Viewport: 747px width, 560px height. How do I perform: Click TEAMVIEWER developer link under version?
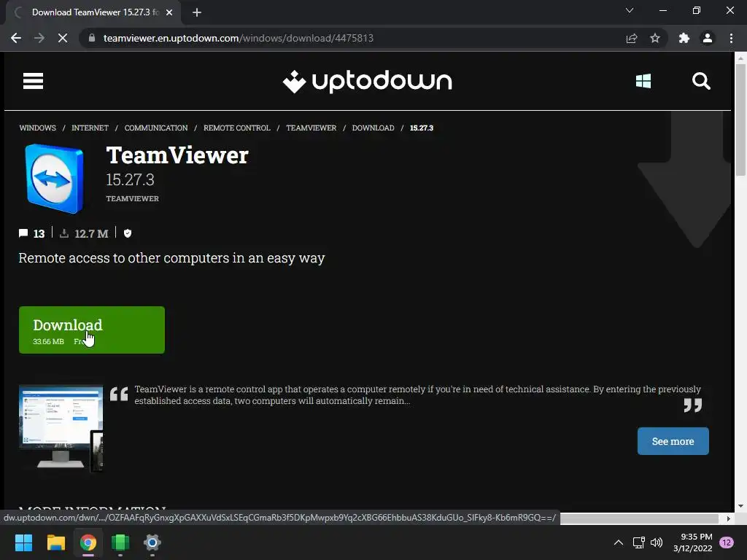[133, 198]
